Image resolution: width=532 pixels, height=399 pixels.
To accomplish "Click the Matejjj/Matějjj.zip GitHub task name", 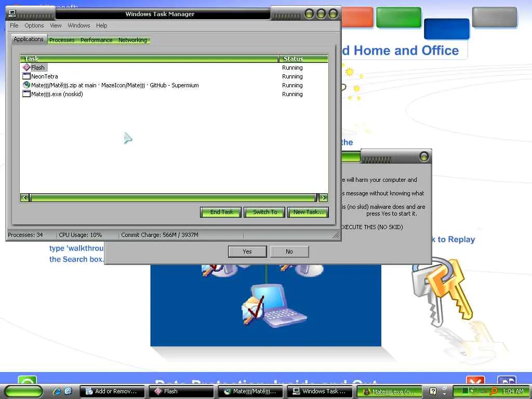I will tap(115, 85).
